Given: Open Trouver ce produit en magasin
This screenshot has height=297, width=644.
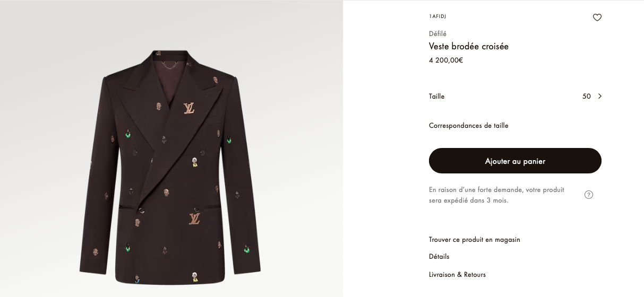Looking at the screenshot, I should pos(475,240).
